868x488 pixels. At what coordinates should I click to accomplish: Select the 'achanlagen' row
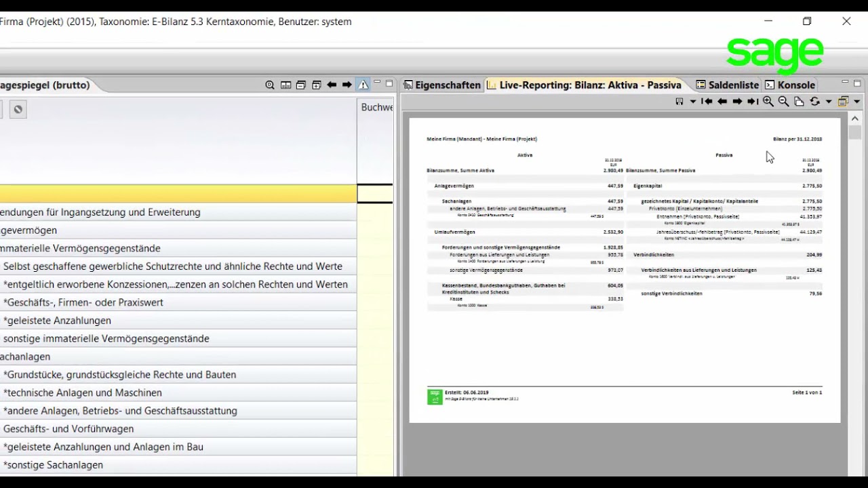click(178, 357)
